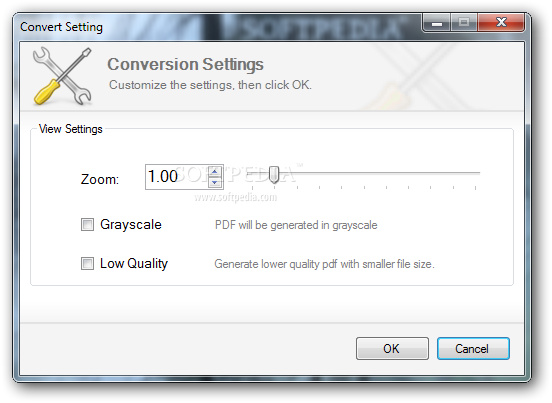The width and height of the screenshot is (552, 403).
Task: Decrease zoom with the down spinner arrow
Action: point(214,183)
